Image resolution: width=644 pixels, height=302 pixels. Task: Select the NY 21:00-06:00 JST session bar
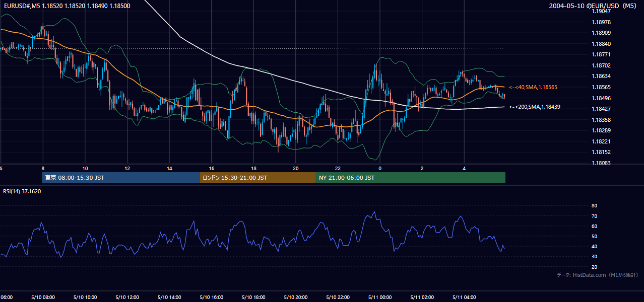[x=411, y=178]
